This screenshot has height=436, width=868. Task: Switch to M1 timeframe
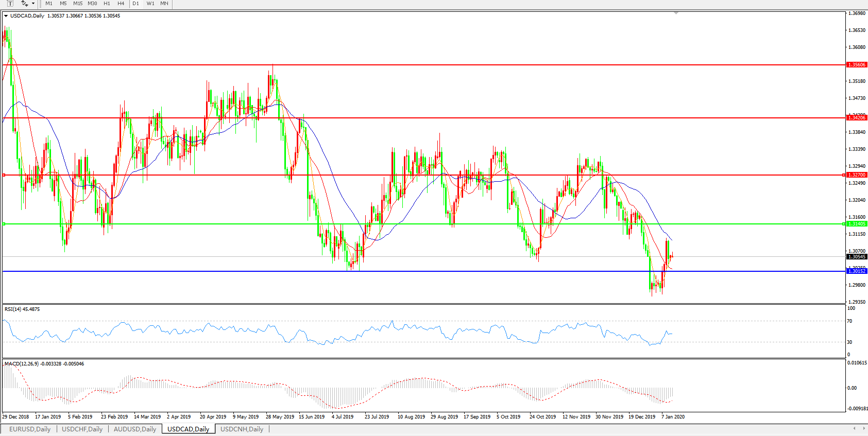tap(49, 4)
